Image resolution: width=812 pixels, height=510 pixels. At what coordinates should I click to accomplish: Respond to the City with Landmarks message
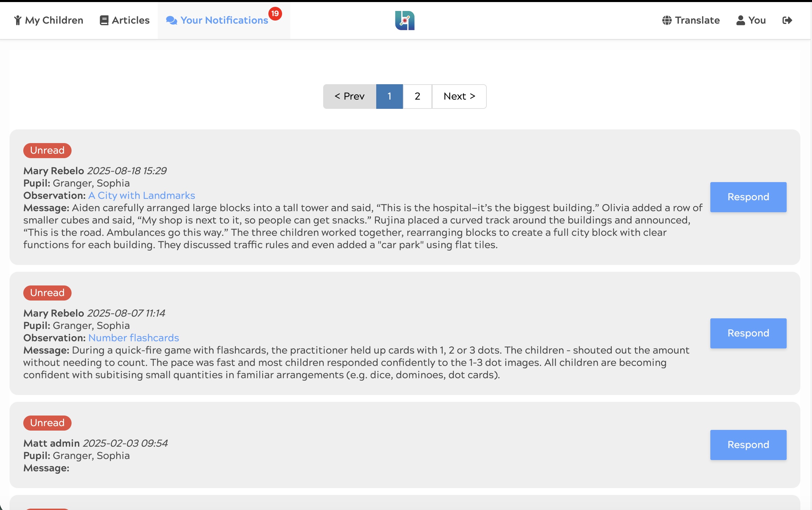pyautogui.click(x=748, y=197)
